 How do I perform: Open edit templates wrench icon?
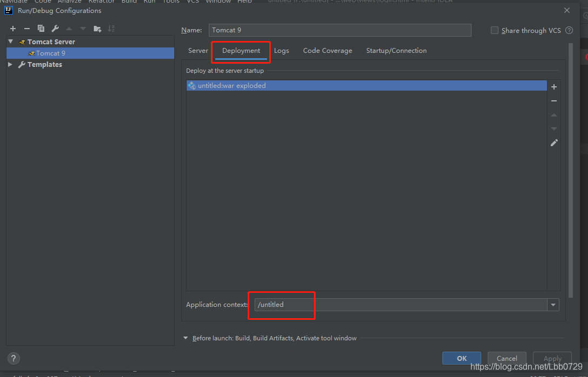tap(55, 29)
